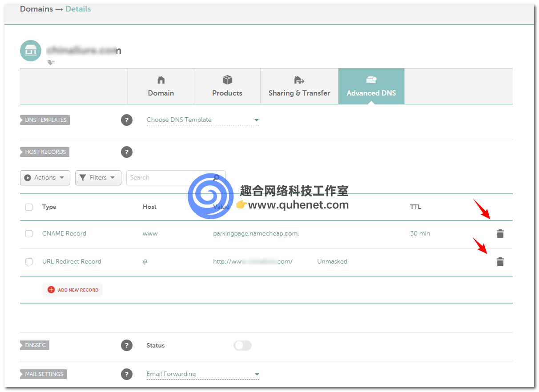Click the Unmasked redirect type value
Screen dimensions: 539x392
click(x=332, y=262)
